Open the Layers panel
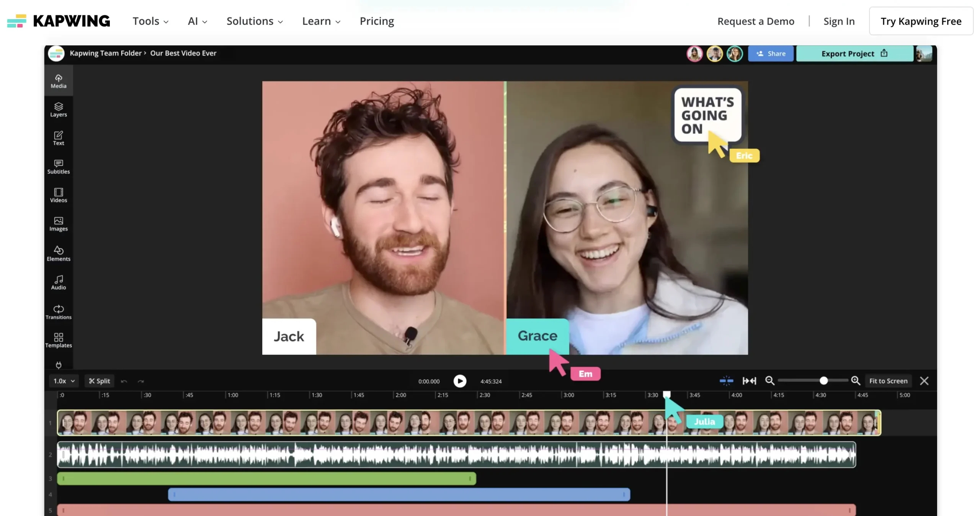Viewport: 980px width, 516px height. tap(58, 110)
